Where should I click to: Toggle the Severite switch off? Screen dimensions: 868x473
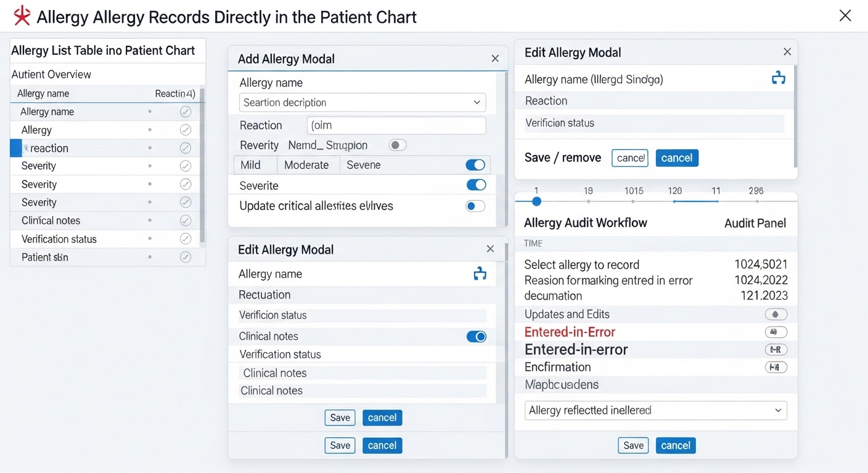coord(476,185)
